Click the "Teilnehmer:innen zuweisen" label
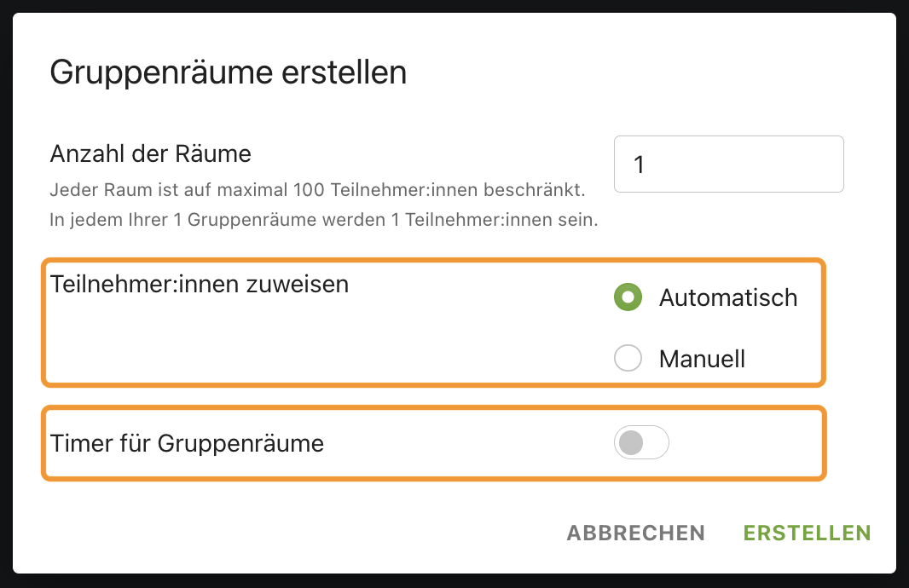 [x=200, y=285]
